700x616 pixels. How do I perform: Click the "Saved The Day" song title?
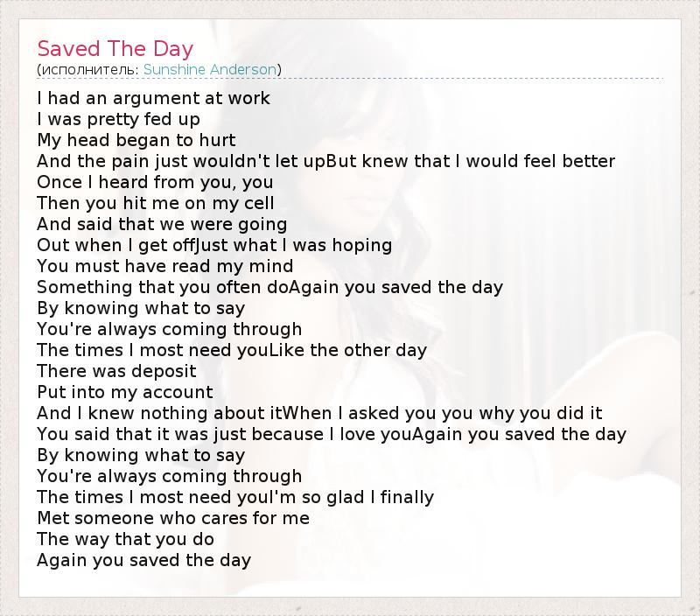pyautogui.click(x=115, y=49)
